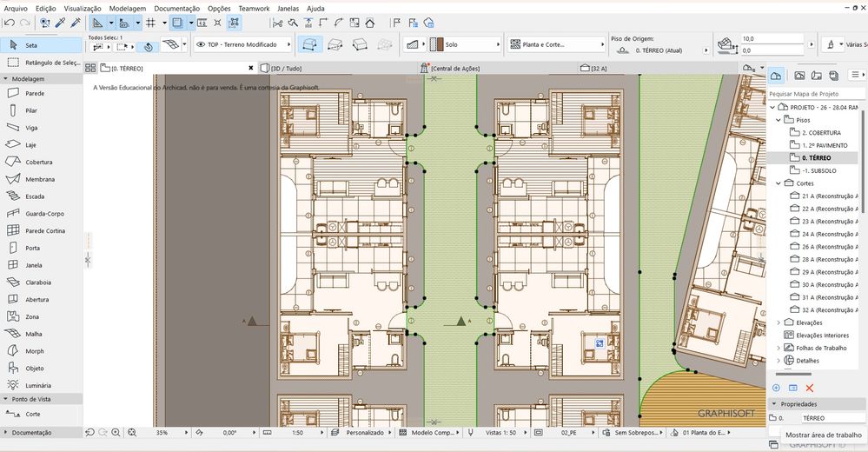Image resolution: width=868 pixels, height=452 pixels.
Task: Select the Parede wall tool
Action: point(35,93)
